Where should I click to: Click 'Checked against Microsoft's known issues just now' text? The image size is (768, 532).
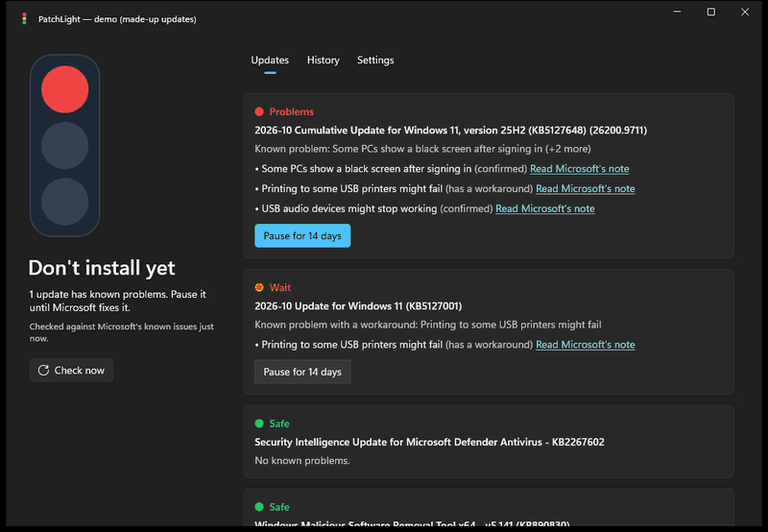pyautogui.click(x=122, y=332)
